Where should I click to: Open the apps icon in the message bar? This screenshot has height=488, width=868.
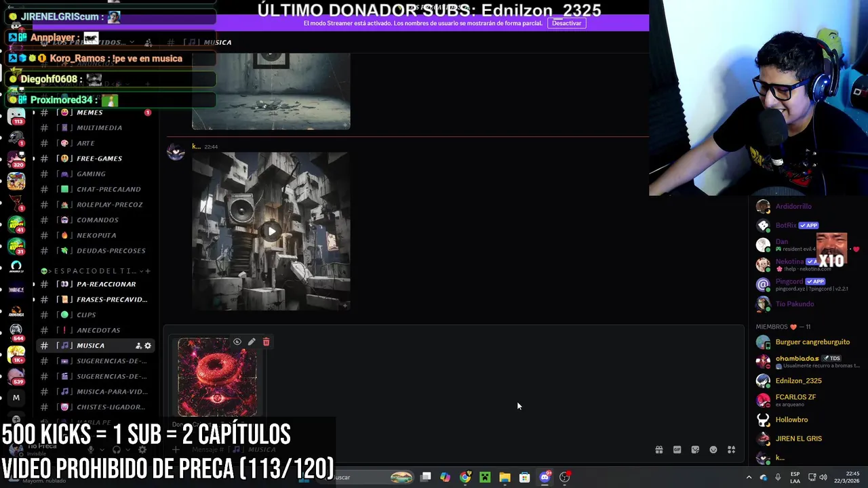point(732,449)
